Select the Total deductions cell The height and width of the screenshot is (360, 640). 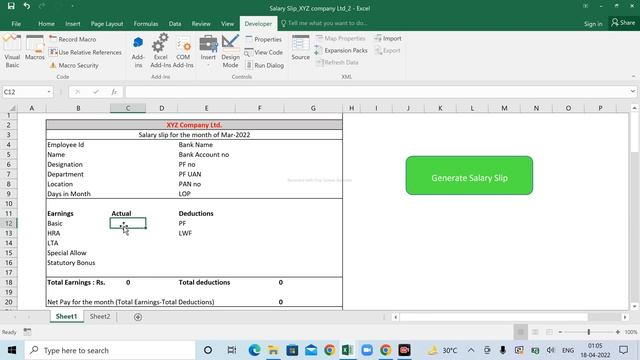(x=206, y=282)
